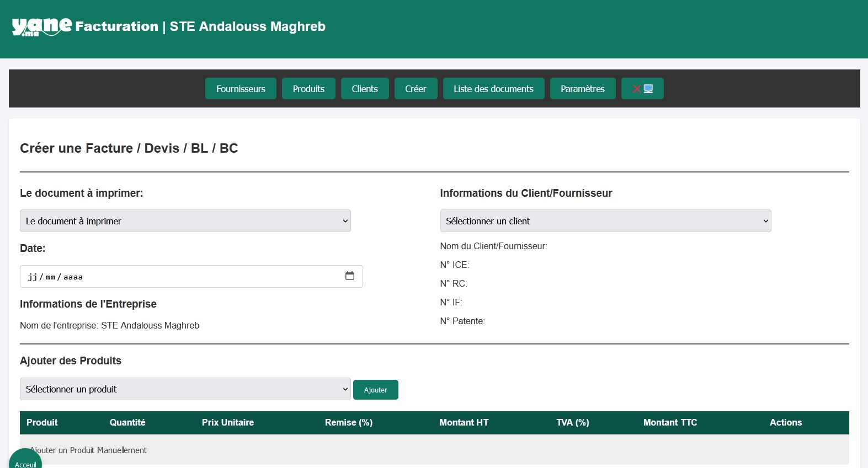Go to the Produits page
Viewport: 868px width, 468px height.
308,89
